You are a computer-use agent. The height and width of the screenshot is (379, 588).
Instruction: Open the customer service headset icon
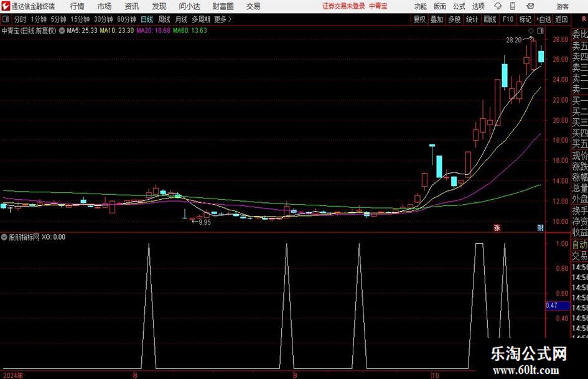[498, 6]
